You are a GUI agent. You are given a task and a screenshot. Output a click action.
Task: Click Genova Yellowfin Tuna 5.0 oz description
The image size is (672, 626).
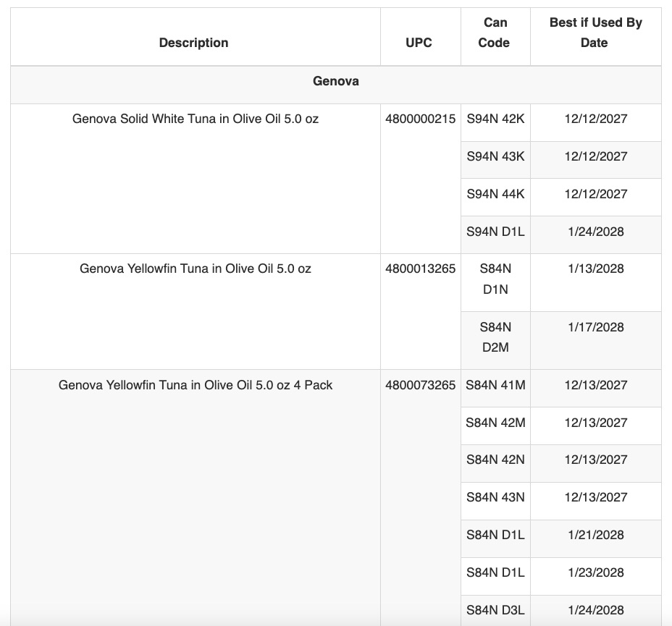coord(196,268)
